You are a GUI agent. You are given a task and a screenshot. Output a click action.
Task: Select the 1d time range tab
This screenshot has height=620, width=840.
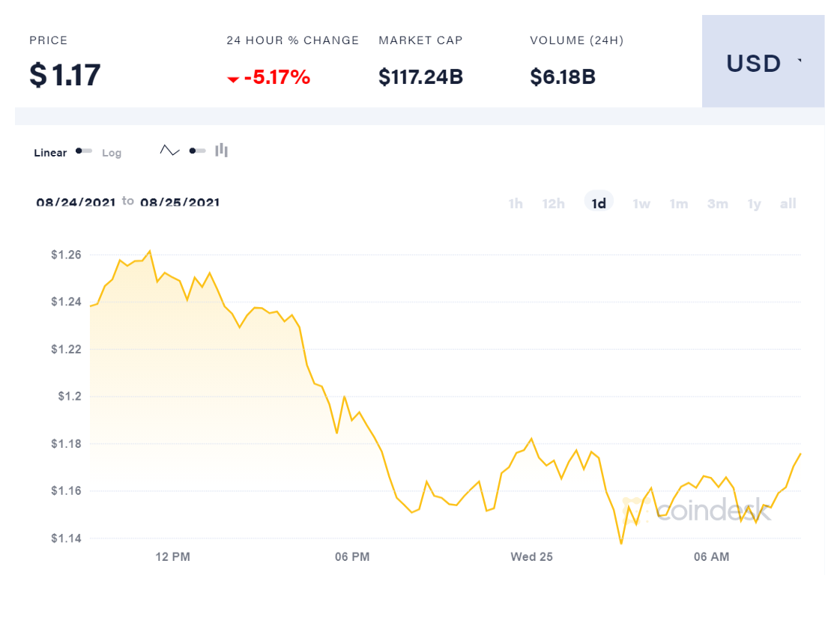599,203
